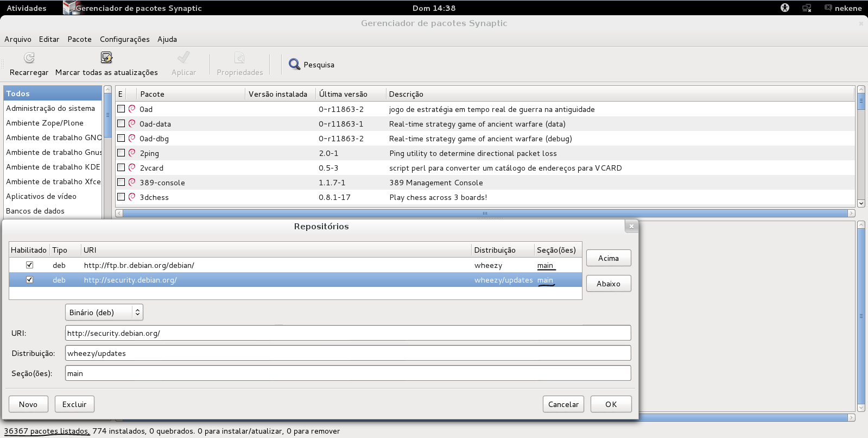This screenshot has height=438, width=868.
Task: Click the Distribuição input field
Action: [x=348, y=353]
